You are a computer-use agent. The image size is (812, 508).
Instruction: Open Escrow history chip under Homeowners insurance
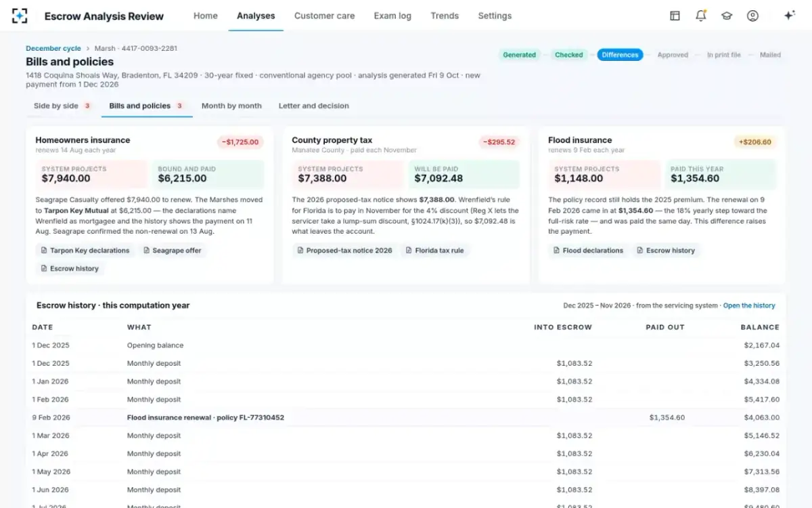click(x=69, y=269)
